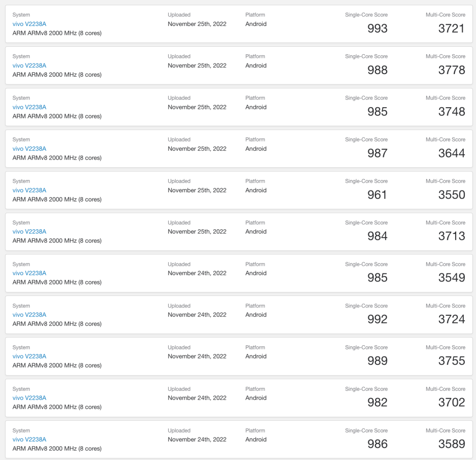The image size is (476, 460).
Task: Click the 3702 multi-core score
Action: coord(451,402)
